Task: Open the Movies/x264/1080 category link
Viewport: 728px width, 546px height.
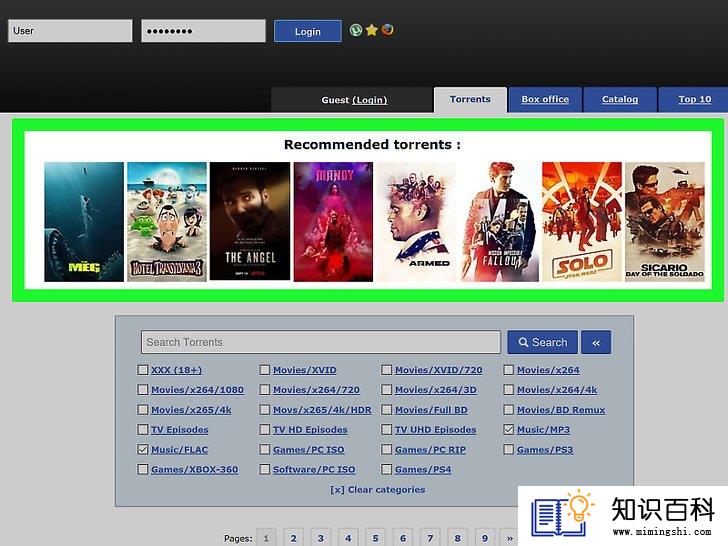Action: pos(197,390)
